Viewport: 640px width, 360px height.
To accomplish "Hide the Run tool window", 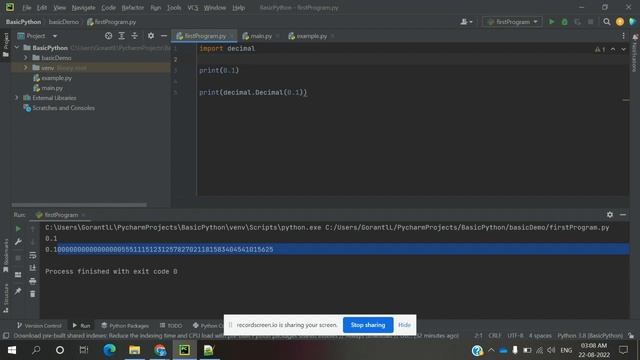I will (x=623, y=215).
